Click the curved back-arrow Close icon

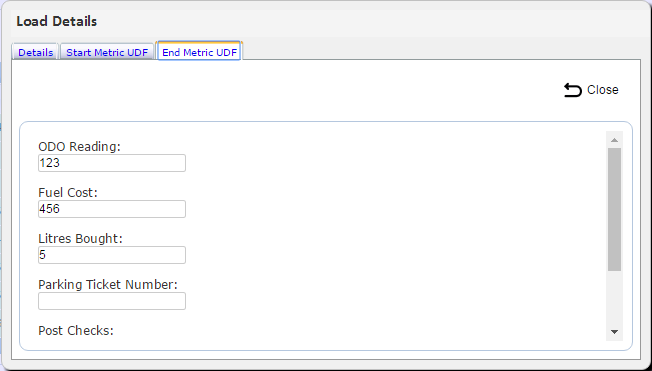[573, 90]
